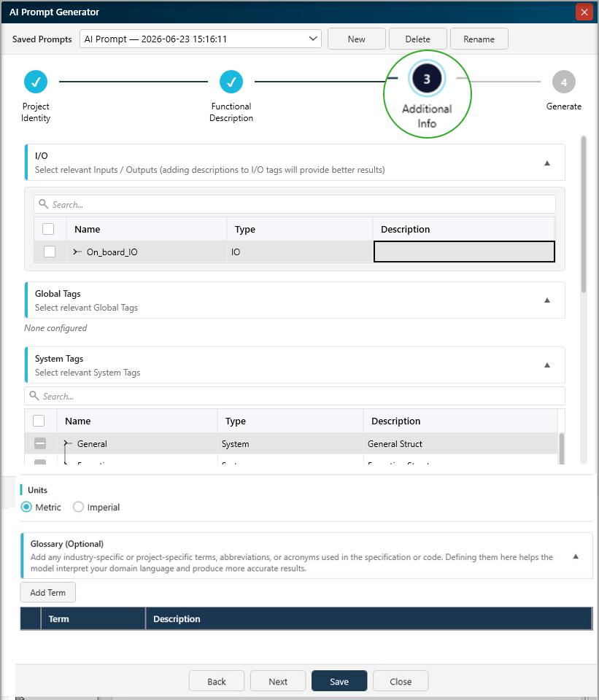
Task: Click the Project Identity step checkmark icon
Action: pos(36,82)
